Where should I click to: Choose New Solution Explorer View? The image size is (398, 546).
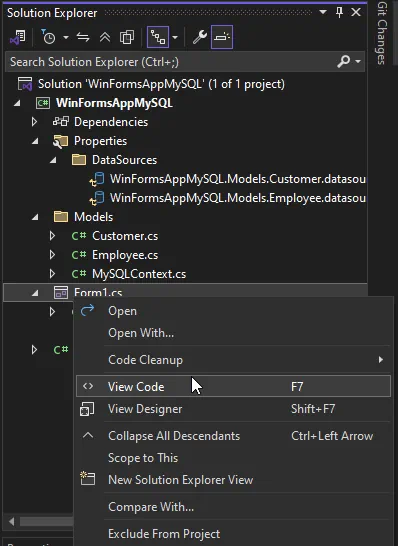coord(233,480)
